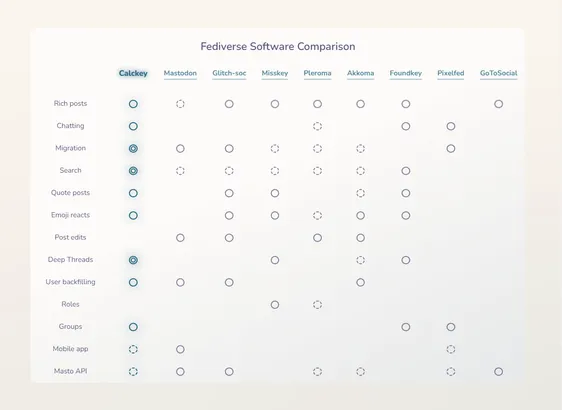Open the Mastodon column header link
562x410 pixels.
tap(180, 73)
